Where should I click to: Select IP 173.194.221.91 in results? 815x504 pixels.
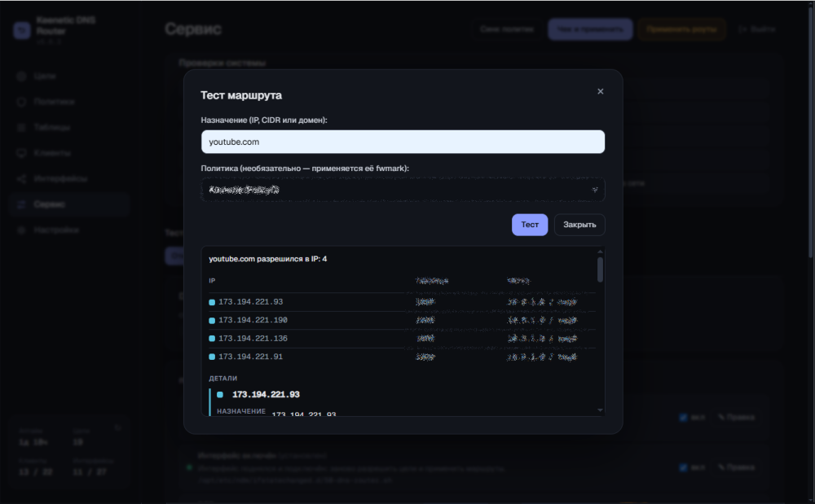coord(250,357)
